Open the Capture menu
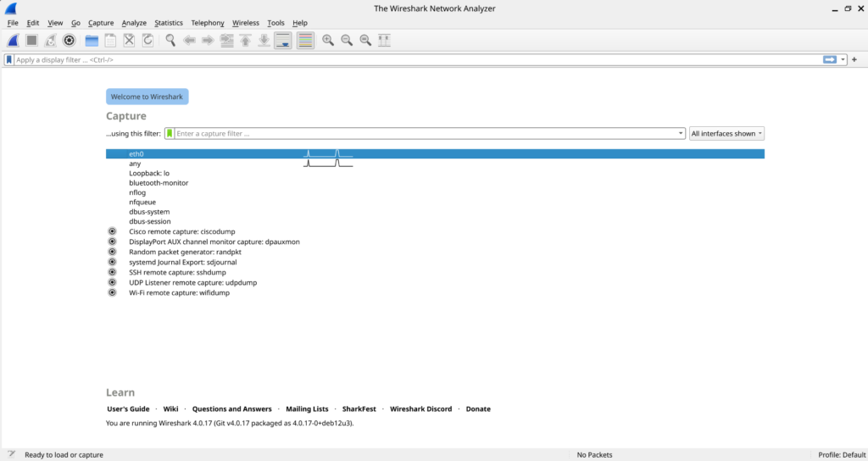This screenshot has height=461, width=868. [x=101, y=23]
